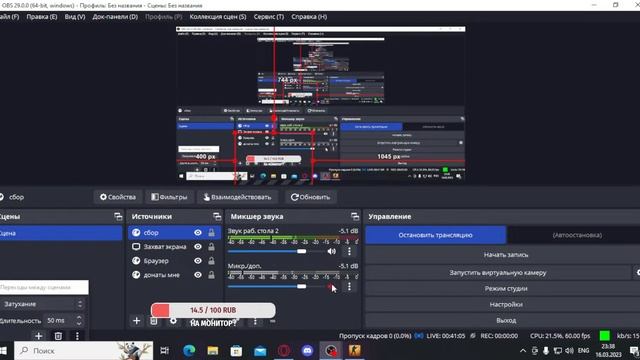Click the Взаимодействовать button
640x360 pixels.
237,197
